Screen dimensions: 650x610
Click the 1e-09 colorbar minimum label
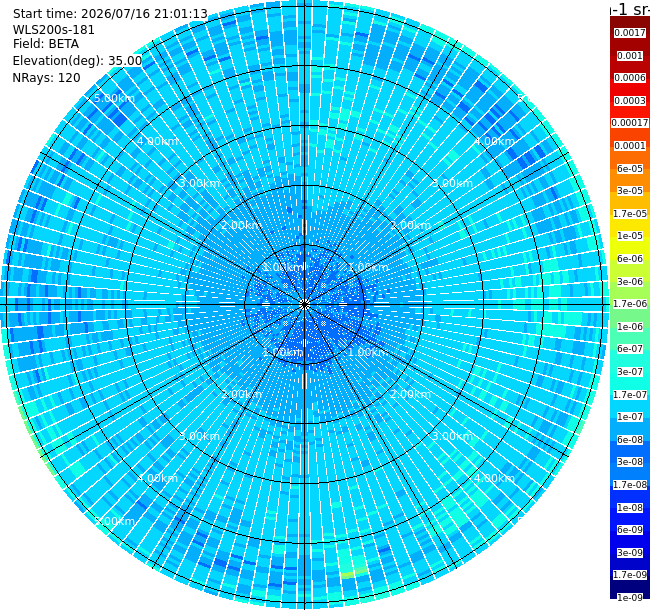coord(630,598)
